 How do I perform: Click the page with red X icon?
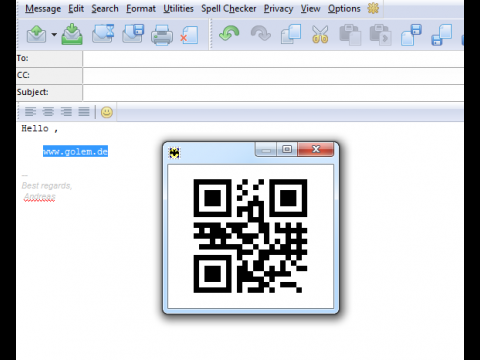(x=189, y=35)
